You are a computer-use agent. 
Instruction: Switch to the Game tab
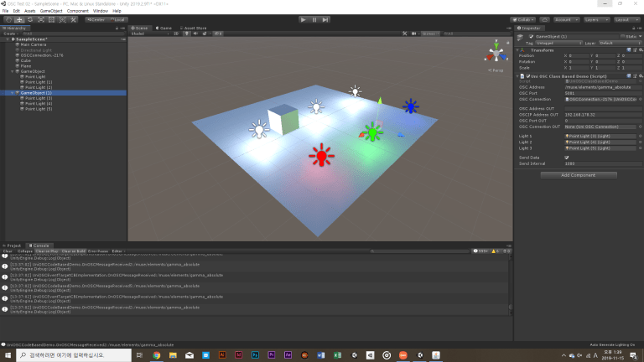(x=165, y=28)
